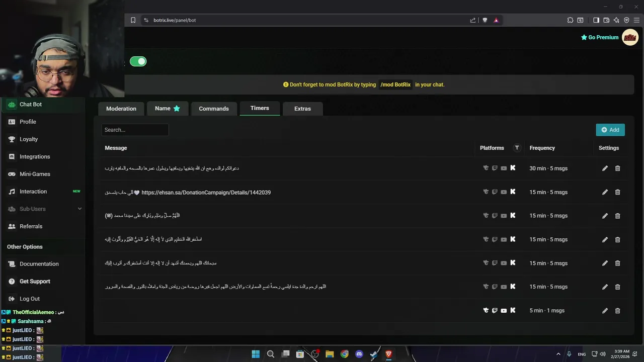This screenshot has width=644, height=362.
Task: Click the Integrations icon in sidebar
Action: [12, 156]
